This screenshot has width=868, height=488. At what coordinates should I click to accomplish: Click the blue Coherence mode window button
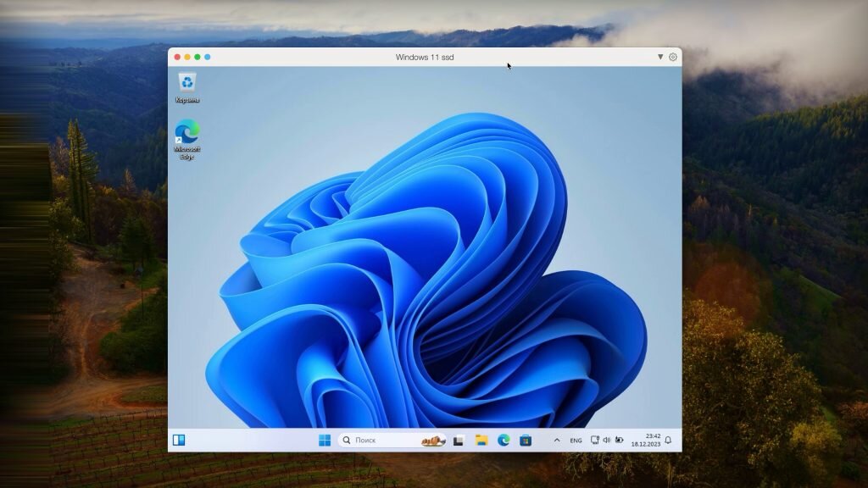[x=208, y=57]
